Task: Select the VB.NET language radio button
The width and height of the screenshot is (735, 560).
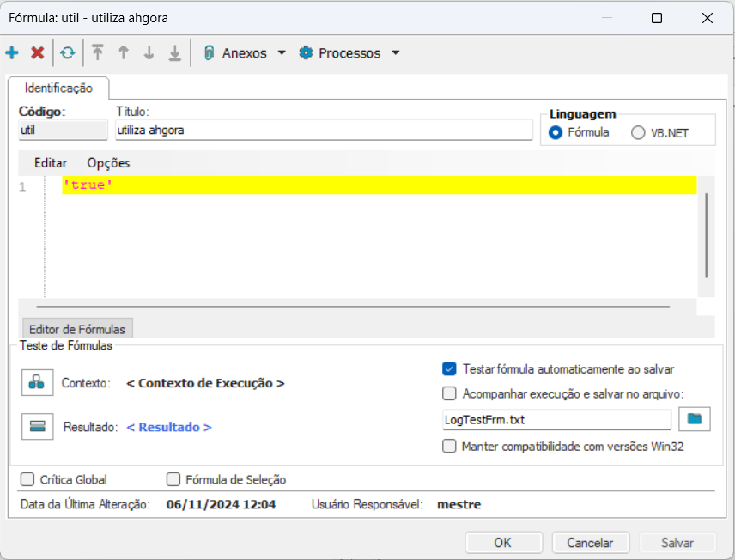Action: tap(638, 133)
